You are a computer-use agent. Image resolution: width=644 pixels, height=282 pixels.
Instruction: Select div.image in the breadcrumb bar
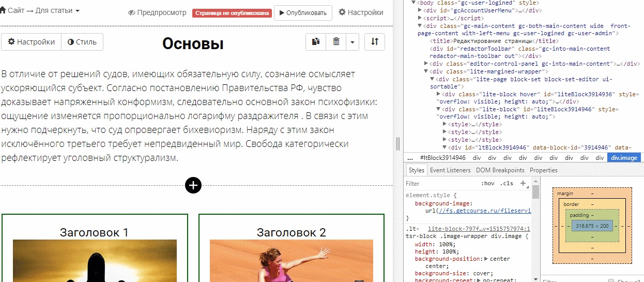(624, 158)
